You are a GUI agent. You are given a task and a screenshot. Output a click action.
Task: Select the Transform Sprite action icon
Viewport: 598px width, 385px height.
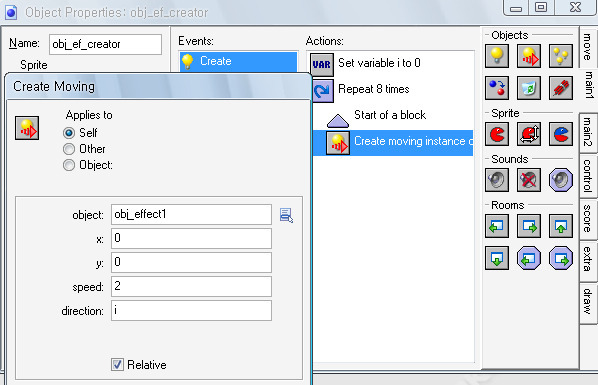pos(529,134)
